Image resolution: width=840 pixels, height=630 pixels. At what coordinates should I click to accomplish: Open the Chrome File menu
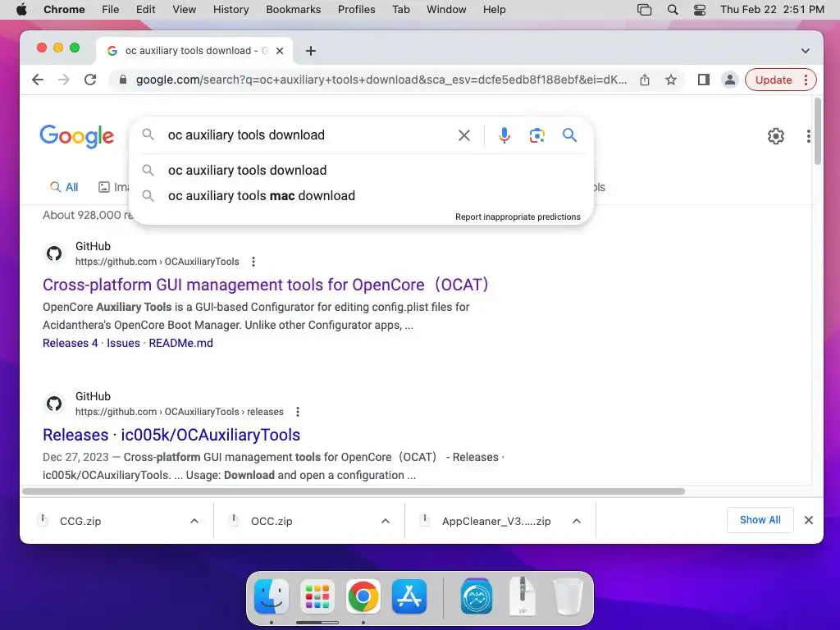[x=111, y=10]
